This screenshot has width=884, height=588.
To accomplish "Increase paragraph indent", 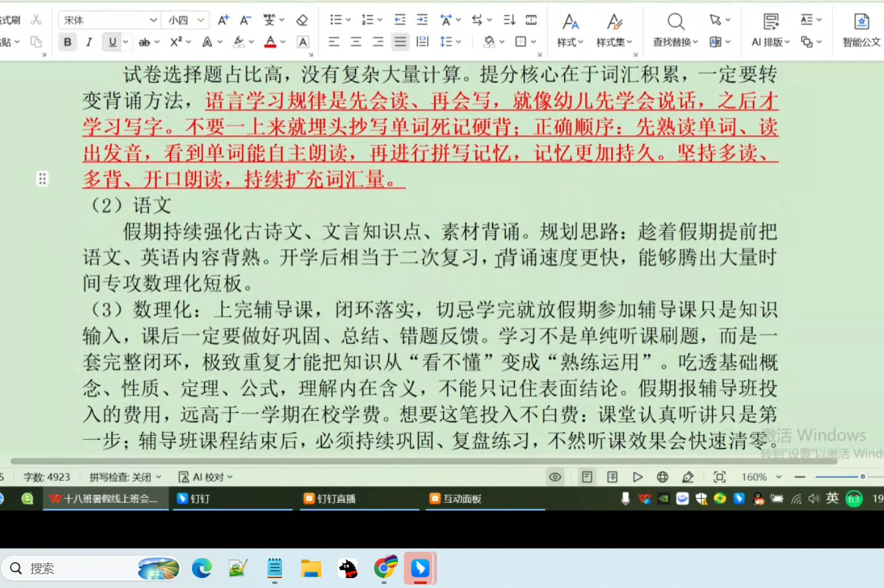I will (422, 20).
